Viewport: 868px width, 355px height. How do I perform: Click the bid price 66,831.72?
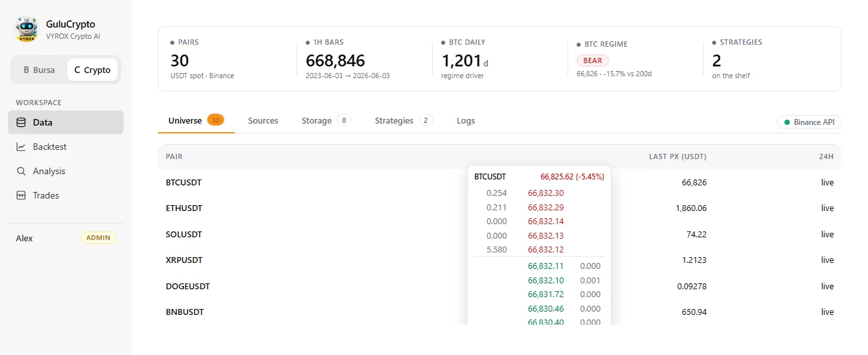(x=546, y=294)
